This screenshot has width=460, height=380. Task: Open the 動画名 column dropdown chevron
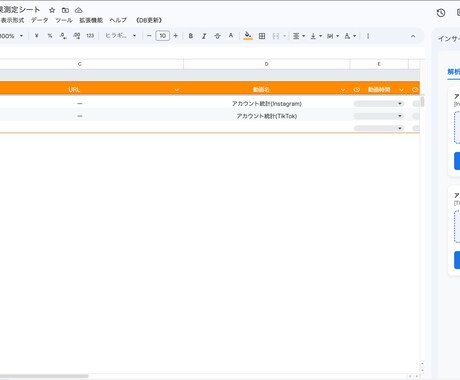coord(343,90)
